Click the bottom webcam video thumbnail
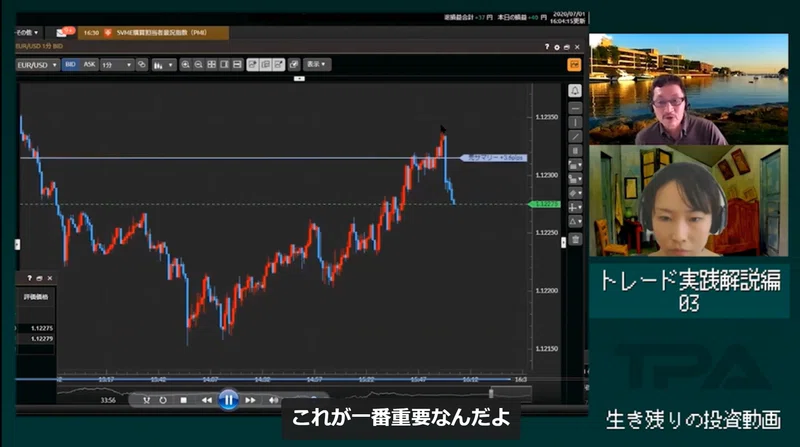Screen dimensions: 800x447 688,201
